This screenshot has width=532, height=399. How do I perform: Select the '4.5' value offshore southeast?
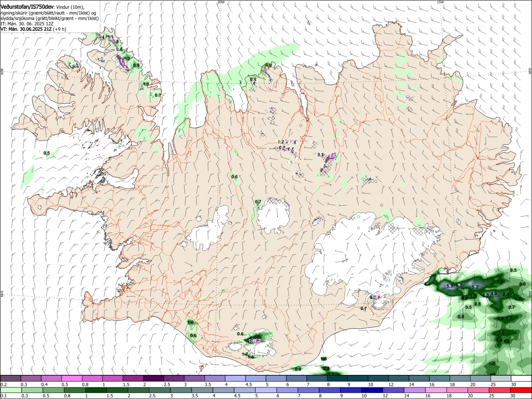coord(485,295)
